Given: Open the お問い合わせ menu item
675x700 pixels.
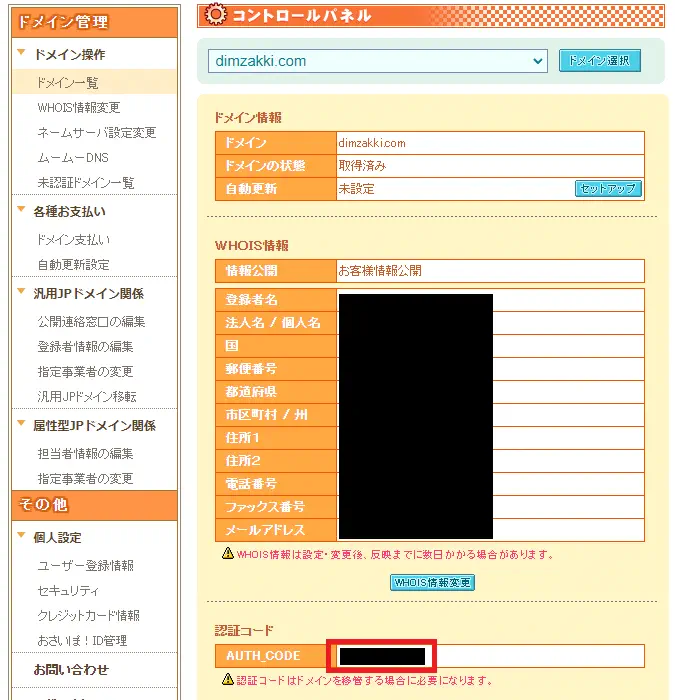Looking at the screenshot, I should (70, 669).
